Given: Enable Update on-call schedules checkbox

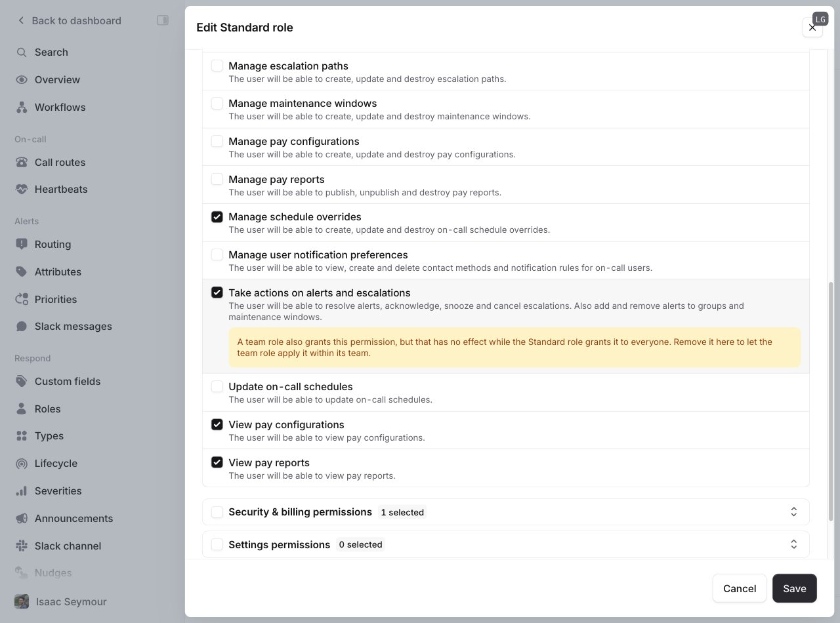Looking at the screenshot, I should pos(217,387).
